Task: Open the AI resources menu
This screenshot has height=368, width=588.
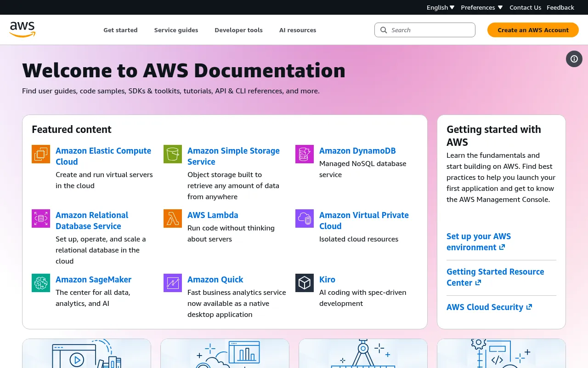Action: pyautogui.click(x=298, y=30)
